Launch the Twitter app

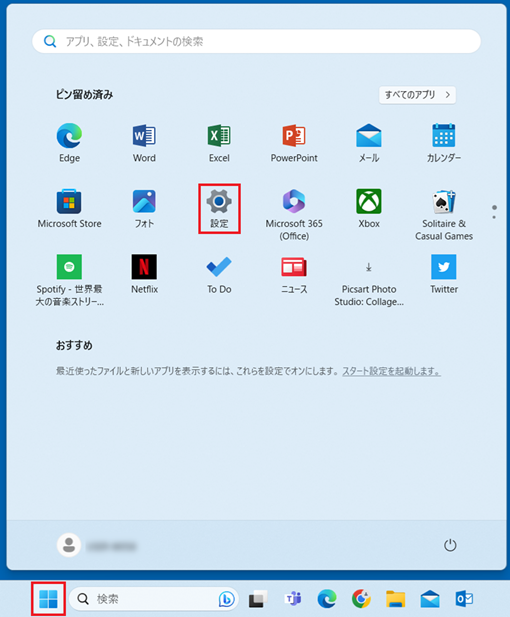tap(444, 274)
